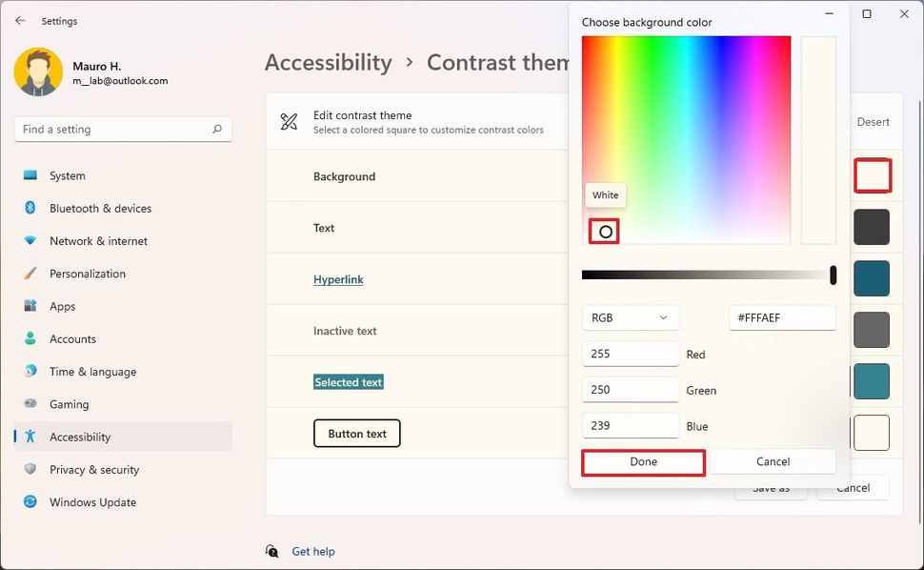Click the back arrow in Settings

point(19,20)
